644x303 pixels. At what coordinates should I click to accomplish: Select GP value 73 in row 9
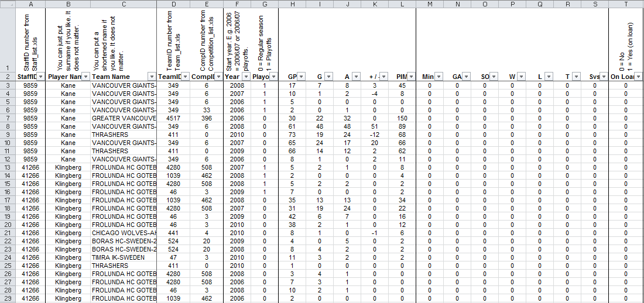(x=292, y=135)
